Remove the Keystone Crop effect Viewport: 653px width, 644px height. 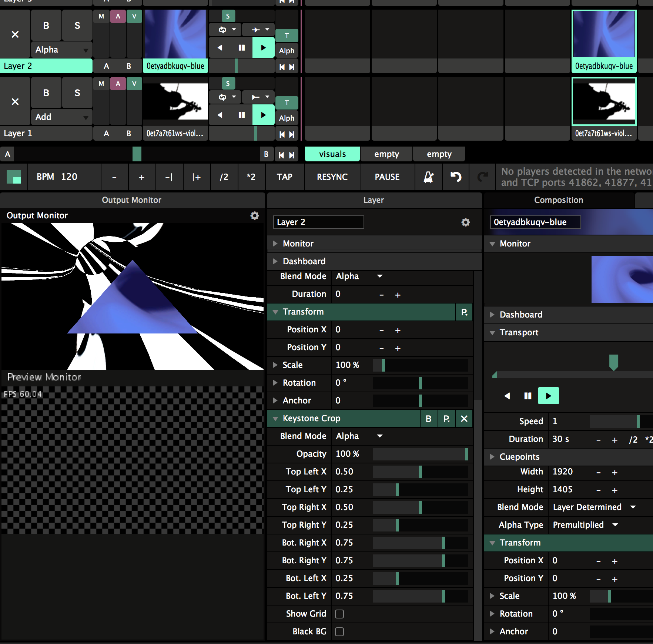[x=464, y=419]
